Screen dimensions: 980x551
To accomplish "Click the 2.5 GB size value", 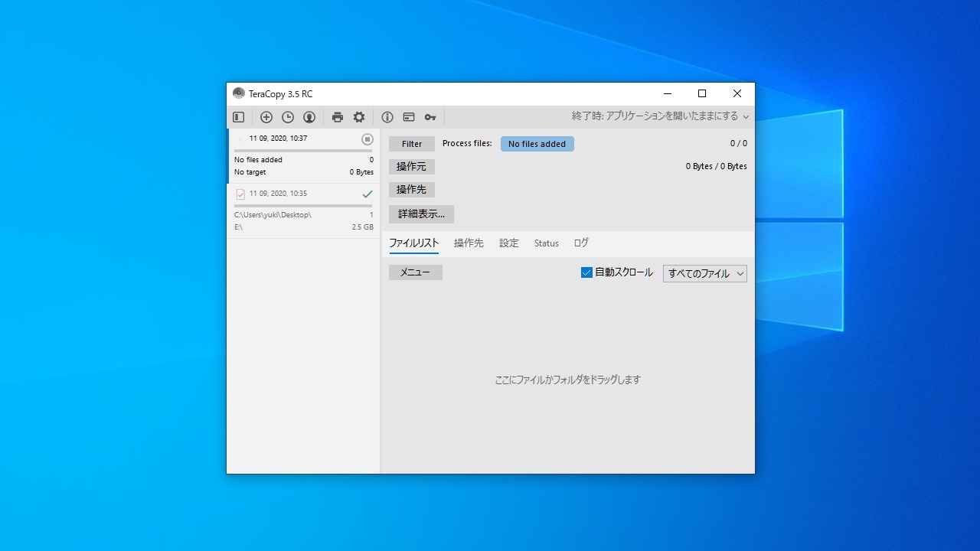I will point(363,227).
